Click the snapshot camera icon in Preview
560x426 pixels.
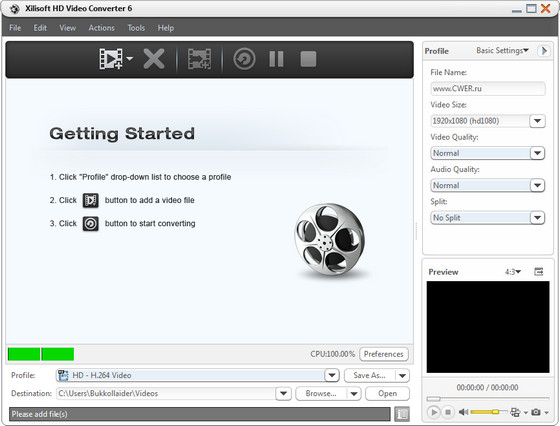pos(536,412)
